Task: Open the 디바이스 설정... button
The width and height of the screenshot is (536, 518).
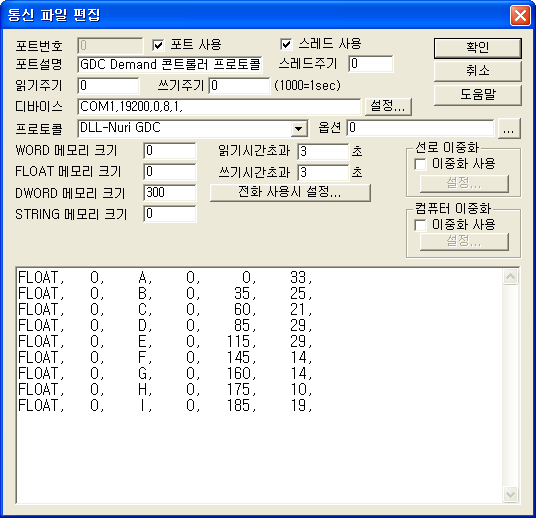Action: (388, 106)
